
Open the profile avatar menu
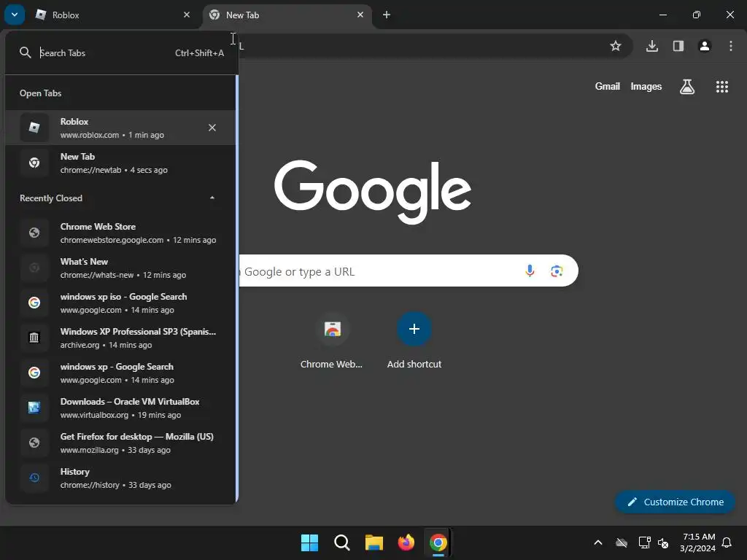click(705, 46)
